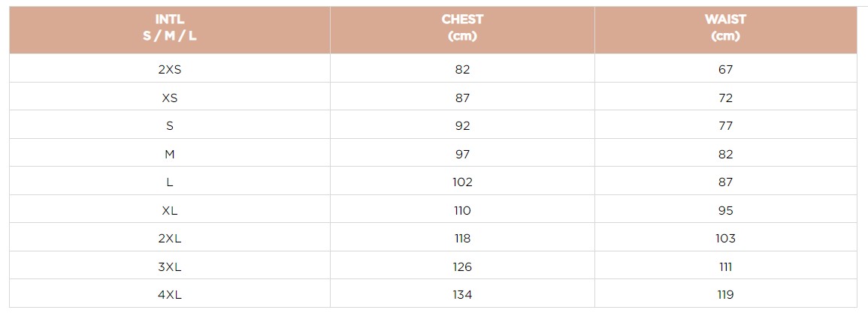Click waist value 95
The width and height of the screenshot is (868, 313).
725,210
